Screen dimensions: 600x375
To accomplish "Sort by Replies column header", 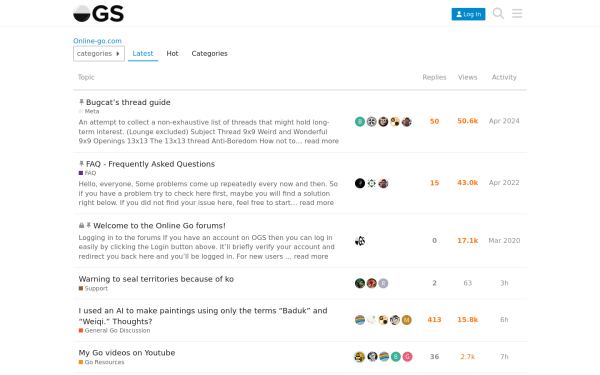I will 434,77.
